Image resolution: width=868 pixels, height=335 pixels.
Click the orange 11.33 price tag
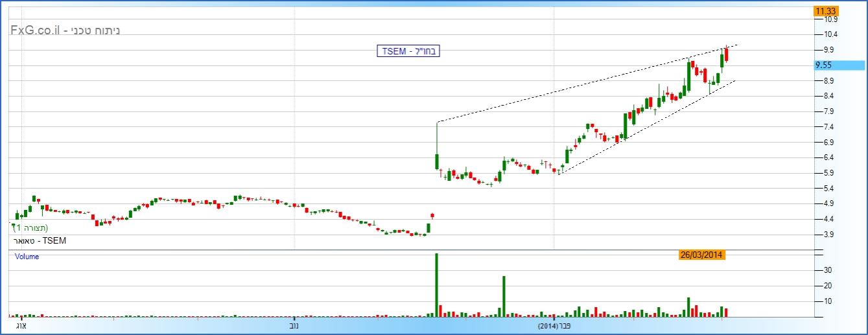pyautogui.click(x=827, y=11)
